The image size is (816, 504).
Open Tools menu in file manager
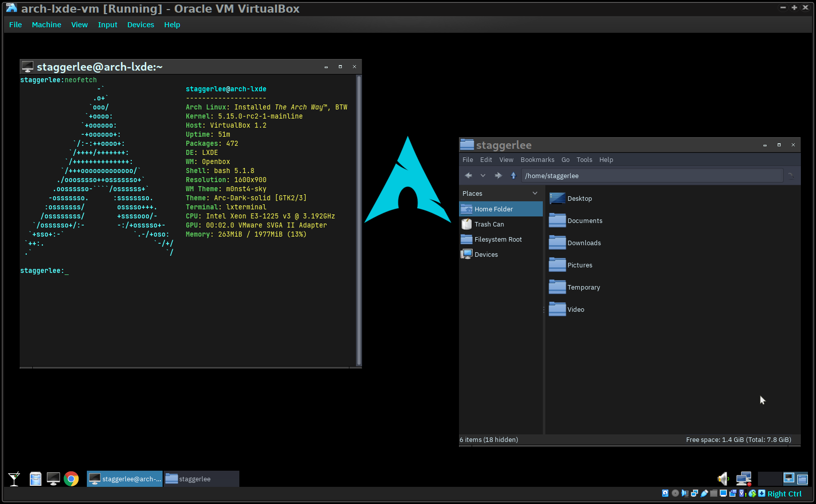point(584,160)
